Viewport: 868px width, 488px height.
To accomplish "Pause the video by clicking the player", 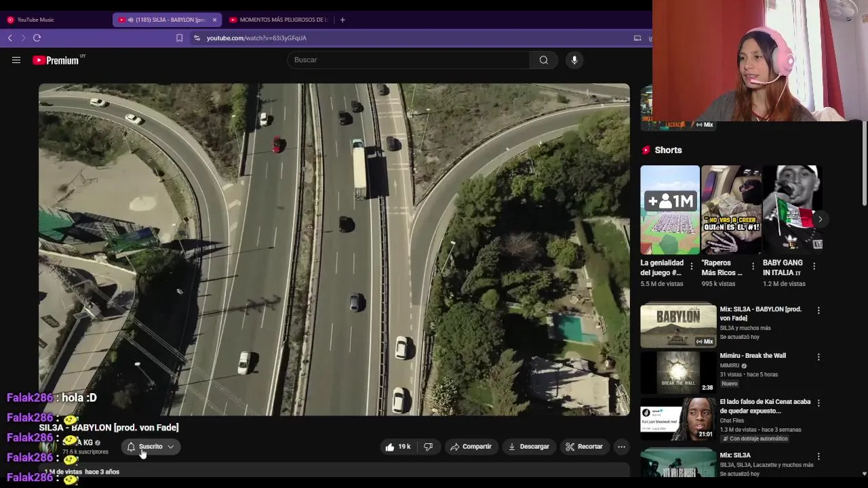I will (334, 249).
